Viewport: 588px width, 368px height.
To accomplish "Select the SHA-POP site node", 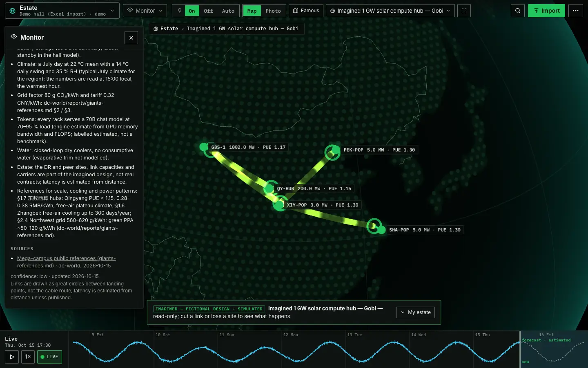I will click(x=381, y=230).
